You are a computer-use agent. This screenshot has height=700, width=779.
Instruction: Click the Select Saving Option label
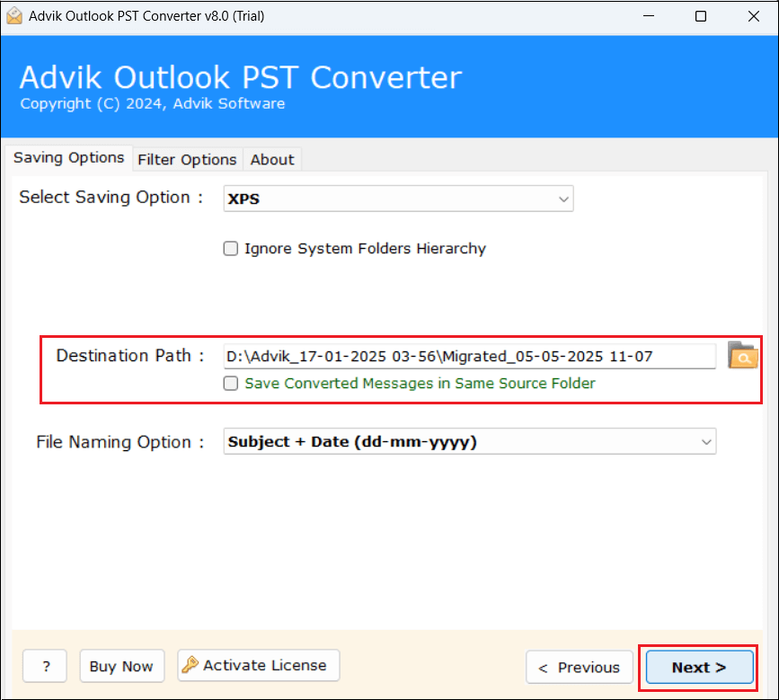(x=111, y=197)
